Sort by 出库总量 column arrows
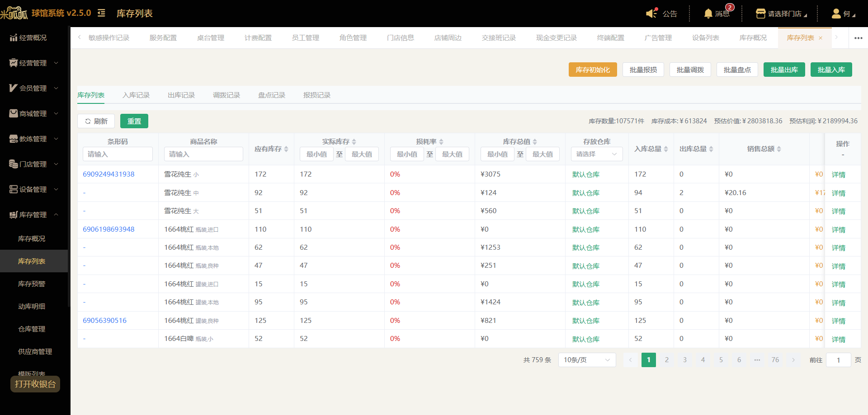This screenshot has height=415, width=868. coord(711,149)
